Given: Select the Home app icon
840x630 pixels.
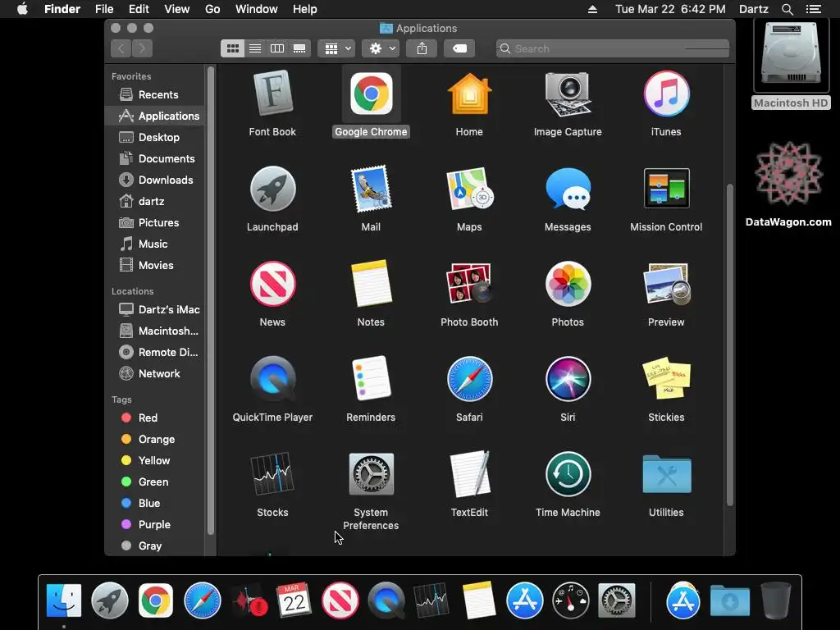Looking at the screenshot, I should coord(469,94).
